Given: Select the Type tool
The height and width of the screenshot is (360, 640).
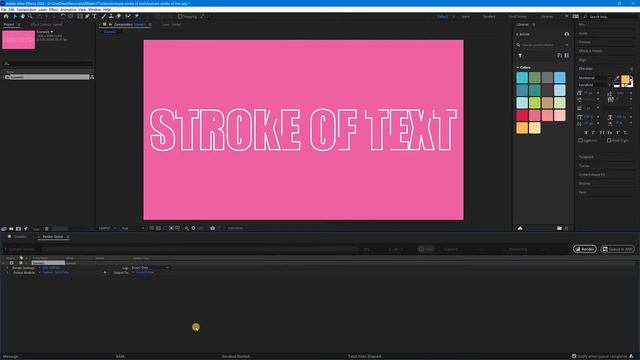Looking at the screenshot, I should (x=94, y=16).
